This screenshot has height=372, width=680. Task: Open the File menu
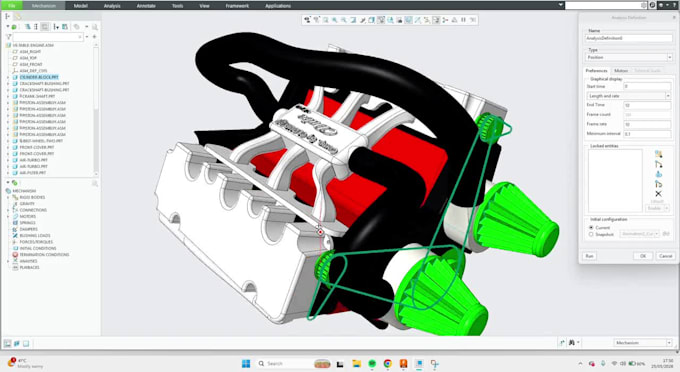pos(12,6)
